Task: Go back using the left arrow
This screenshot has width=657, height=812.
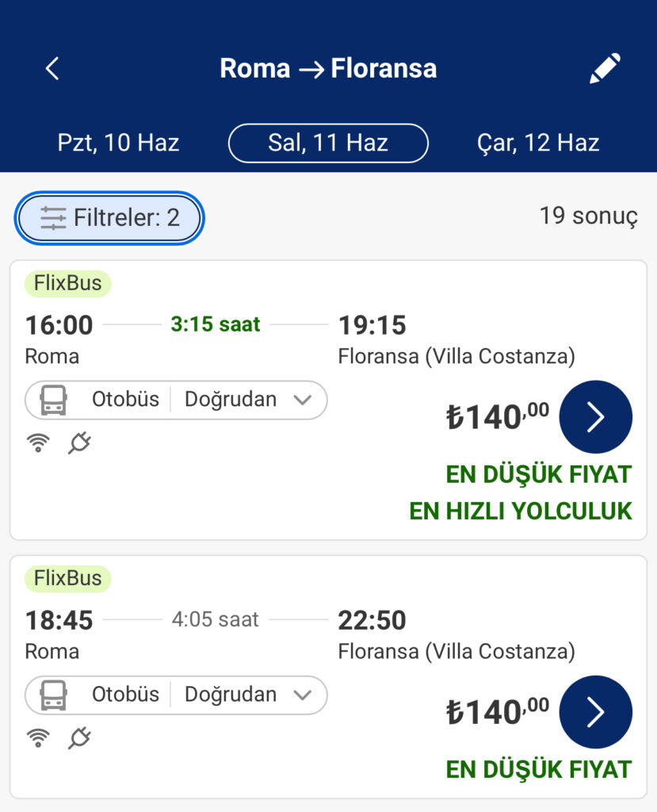Action: (x=52, y=68)
